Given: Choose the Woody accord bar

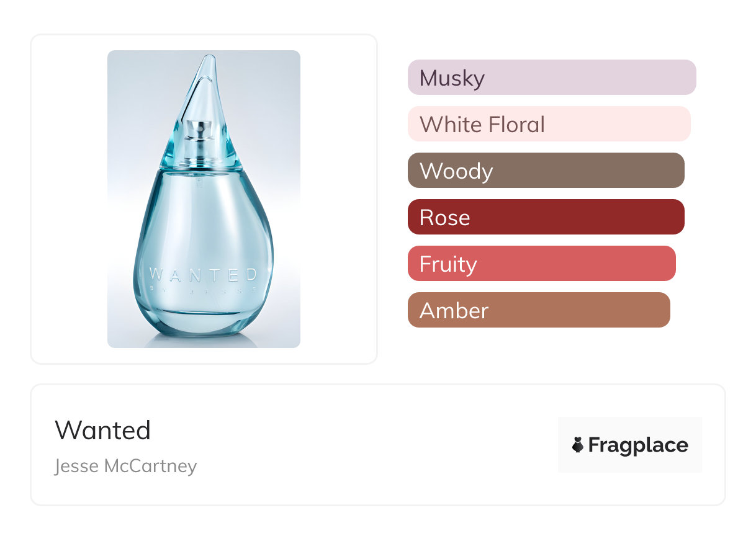Looking at the screenshot, I should (546, 171).
